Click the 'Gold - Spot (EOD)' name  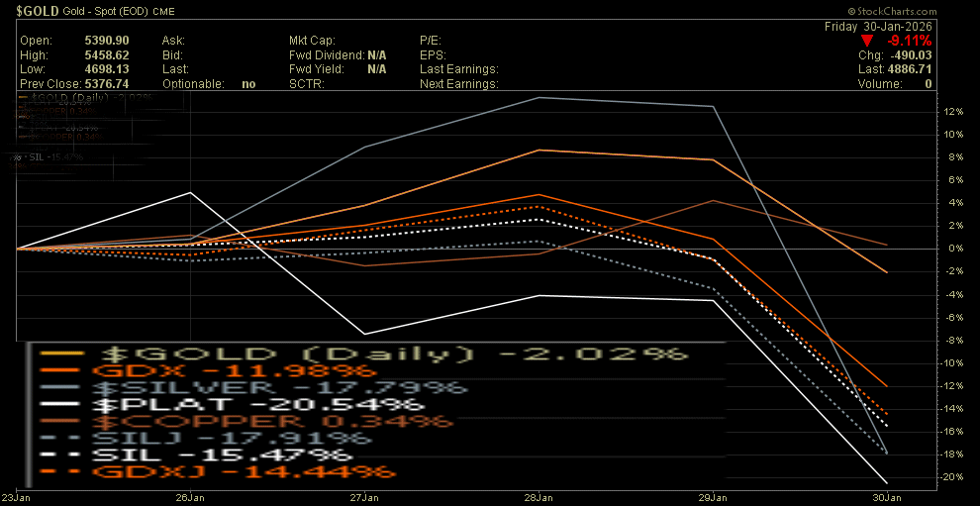pos(108,11)
